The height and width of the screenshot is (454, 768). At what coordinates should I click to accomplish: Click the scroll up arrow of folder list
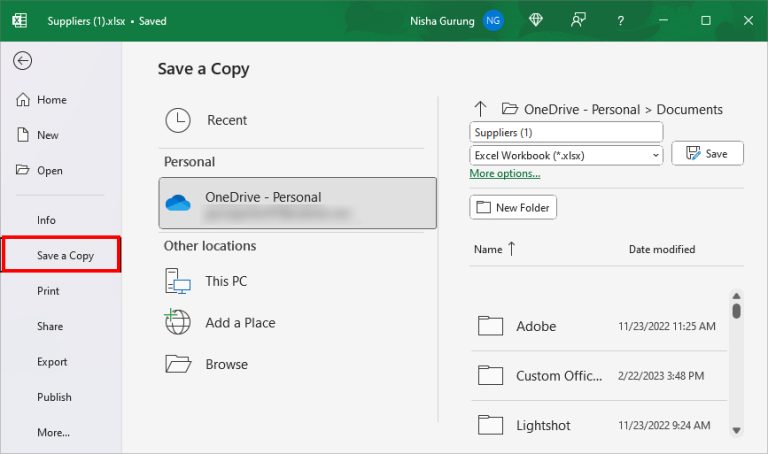(x=736, y=296)
